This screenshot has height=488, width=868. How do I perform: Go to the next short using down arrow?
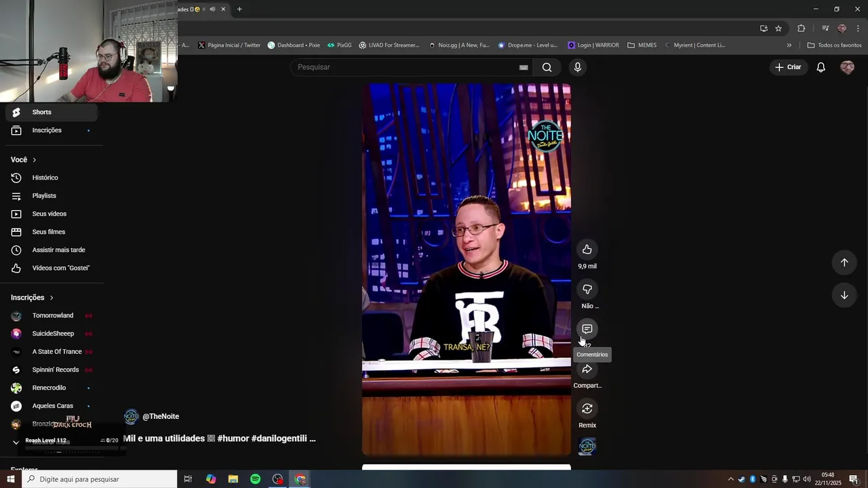click(844, 295)
